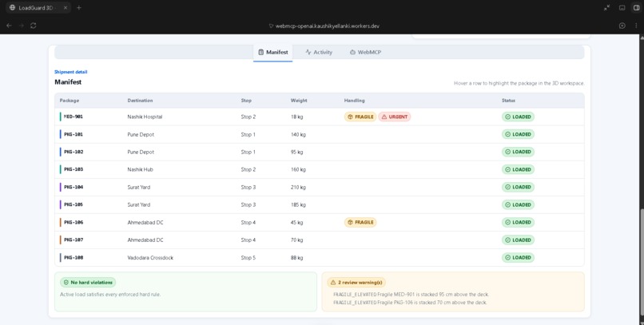Image resolution: width=644 pixels, height=325 pixels.
Task: Click the FRAGILE badge on MED-901
Action: coord(360,117)
